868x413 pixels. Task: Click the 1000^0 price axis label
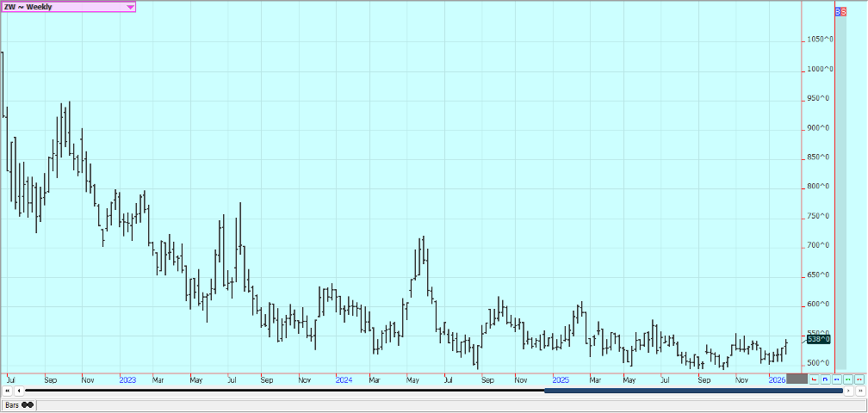tap(819, 70)
